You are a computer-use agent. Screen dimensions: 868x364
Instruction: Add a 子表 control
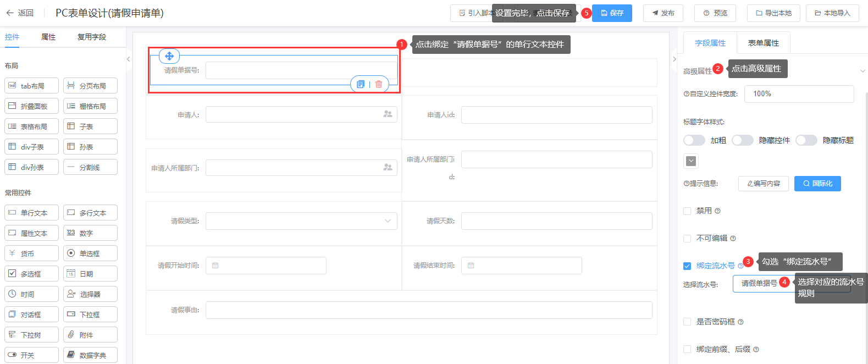pyautogui.click(x=90, y=126)
